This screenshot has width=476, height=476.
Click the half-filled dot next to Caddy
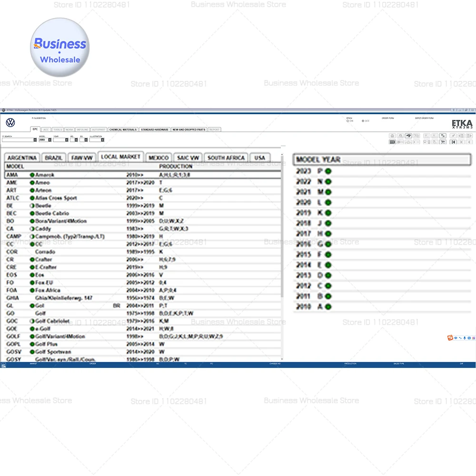32,228
